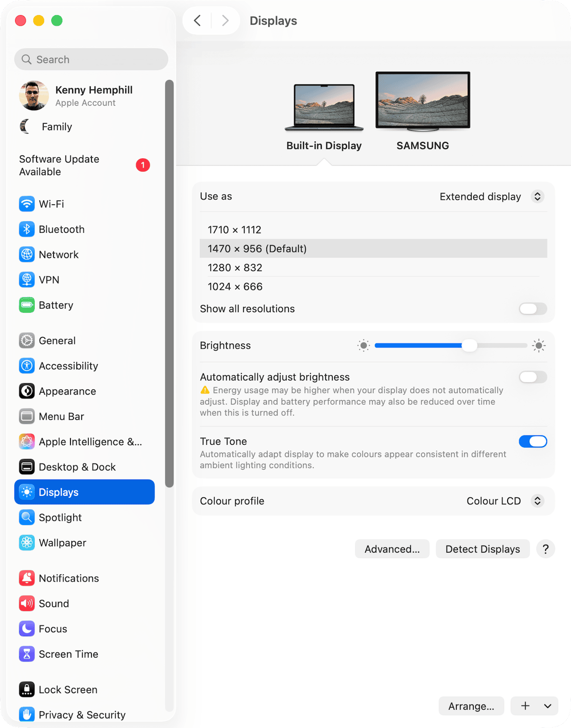The height and width of the screenshot is (728, 571).
Task: Select Notifications in the sidebar
Action: (x=69, y=578)
